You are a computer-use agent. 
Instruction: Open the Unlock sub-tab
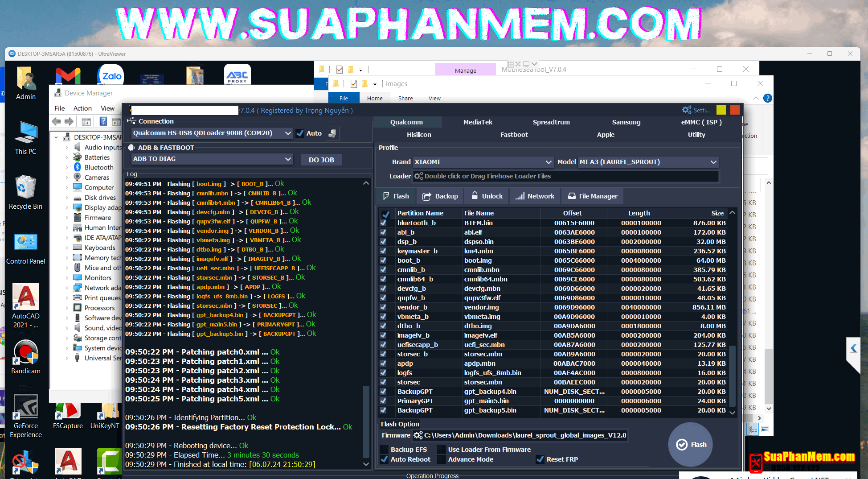487,196
